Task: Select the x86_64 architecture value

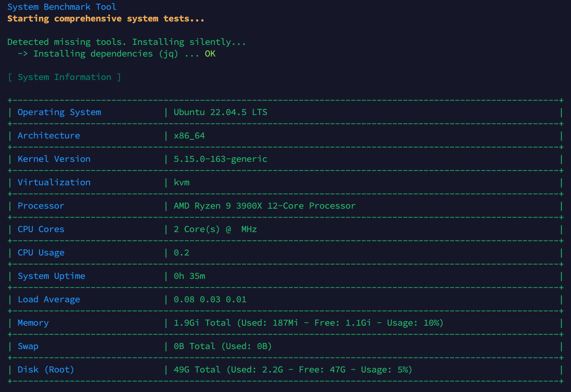Action: point(189,136)
